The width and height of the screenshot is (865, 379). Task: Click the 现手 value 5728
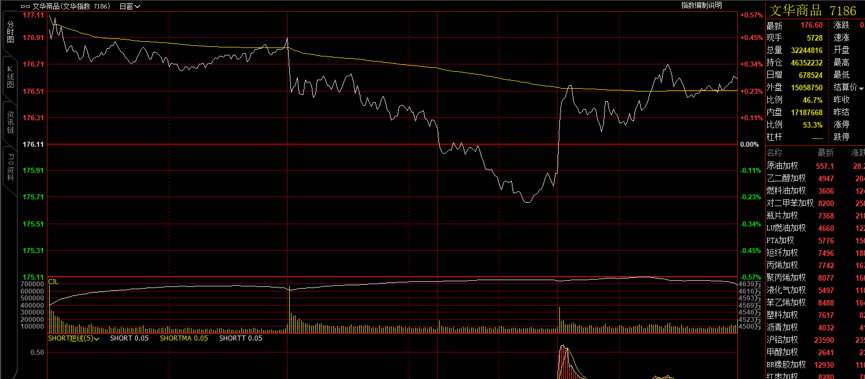coord(815,38)
